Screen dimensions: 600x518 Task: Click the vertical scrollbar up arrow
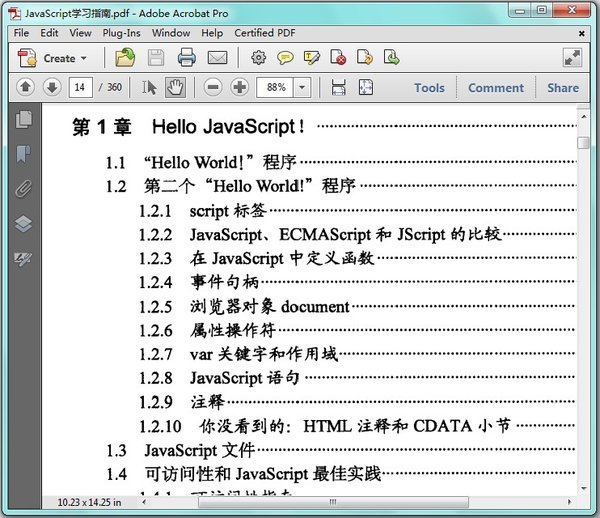click(x=584, y=116)
